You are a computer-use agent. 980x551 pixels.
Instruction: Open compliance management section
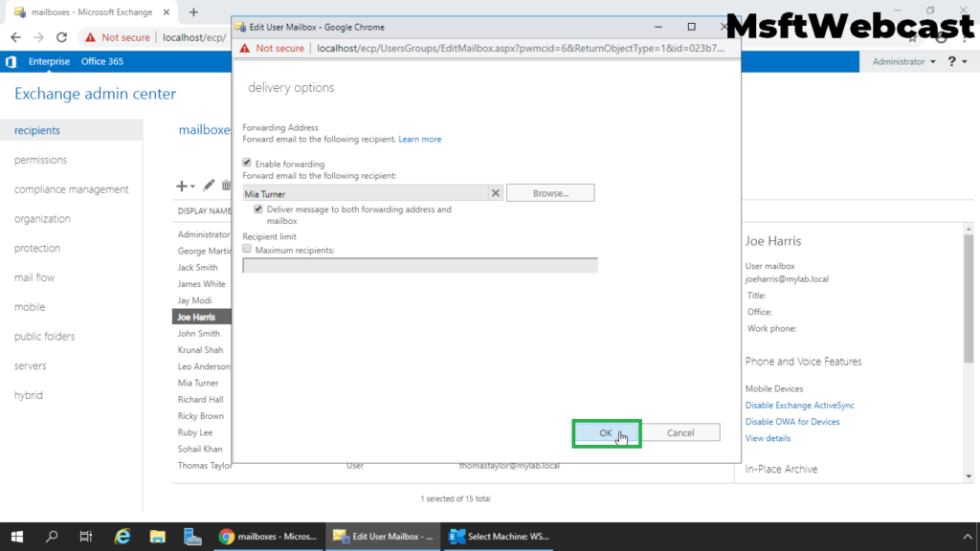pyautogui.click(x=71, y=189)
